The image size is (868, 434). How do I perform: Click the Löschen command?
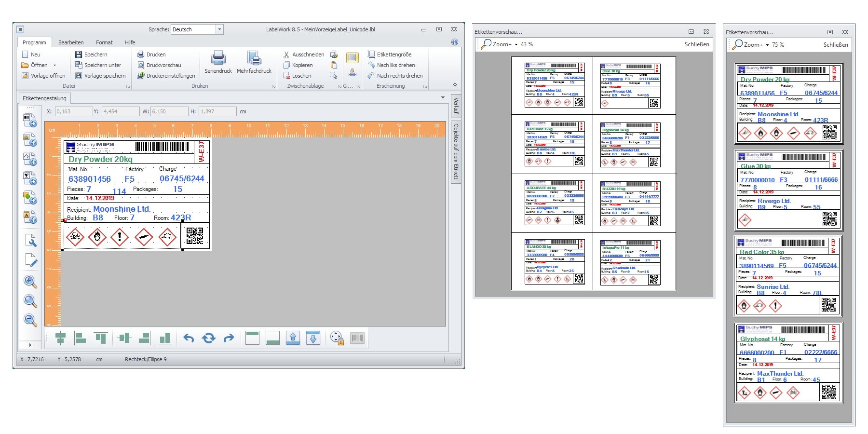click(x=297, y=76)
